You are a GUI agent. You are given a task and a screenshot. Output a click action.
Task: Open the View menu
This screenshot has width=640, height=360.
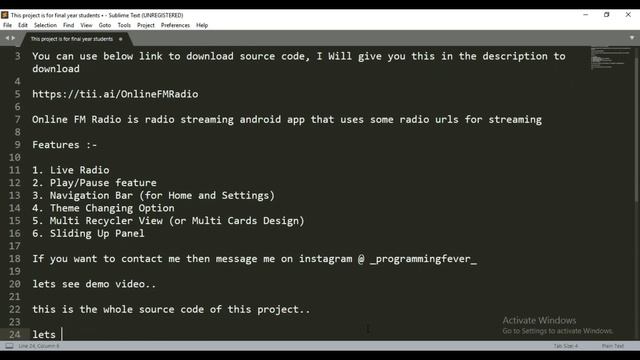[86, 25]
